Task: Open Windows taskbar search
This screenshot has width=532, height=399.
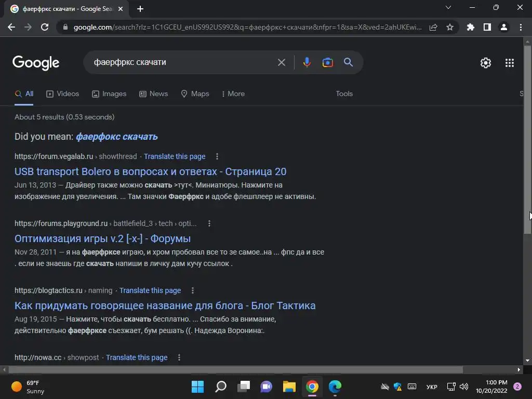Action: [x=220, y=387]
